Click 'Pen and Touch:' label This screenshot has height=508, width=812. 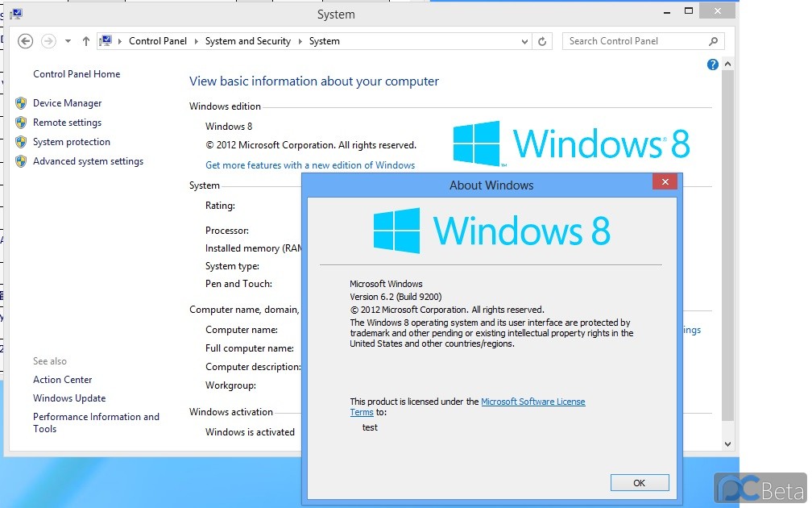click(238, 284)
